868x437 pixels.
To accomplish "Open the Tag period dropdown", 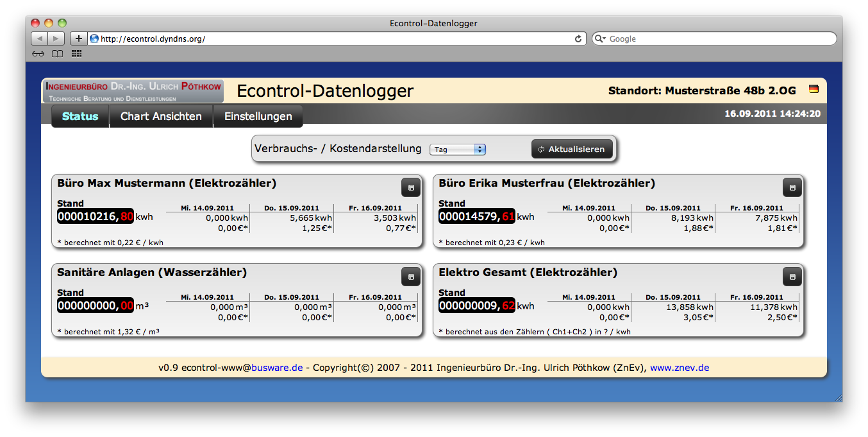I will tap(458, 150).
